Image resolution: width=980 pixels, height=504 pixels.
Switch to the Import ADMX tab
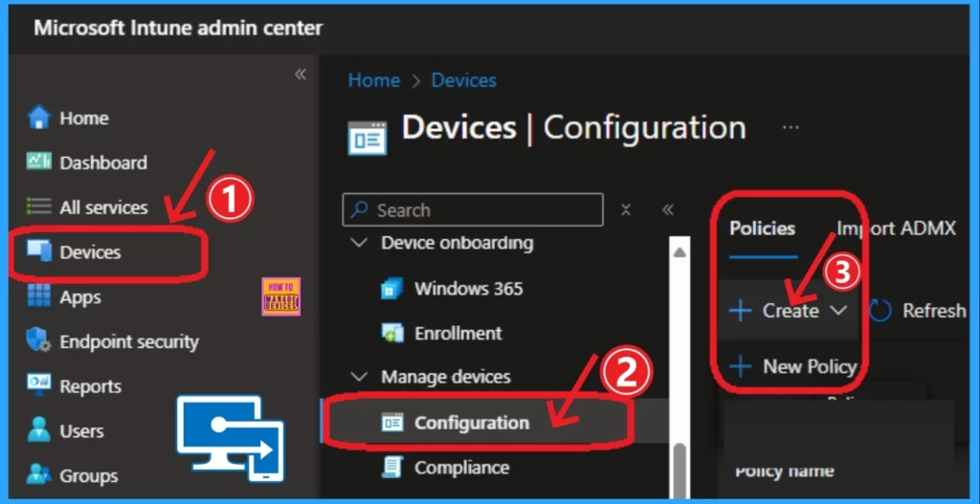point(896,229)
